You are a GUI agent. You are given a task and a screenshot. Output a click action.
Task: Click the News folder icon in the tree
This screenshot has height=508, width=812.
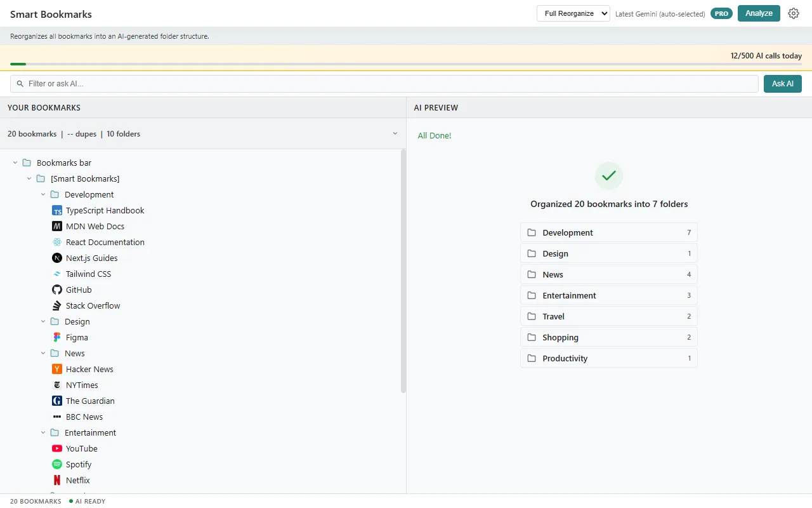click(55, 353)
